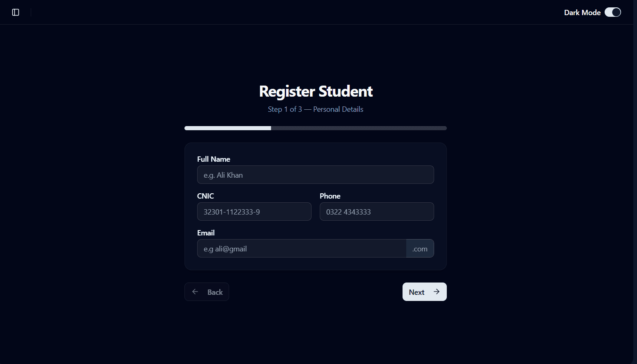Click the Dark Mode label text

582,12
